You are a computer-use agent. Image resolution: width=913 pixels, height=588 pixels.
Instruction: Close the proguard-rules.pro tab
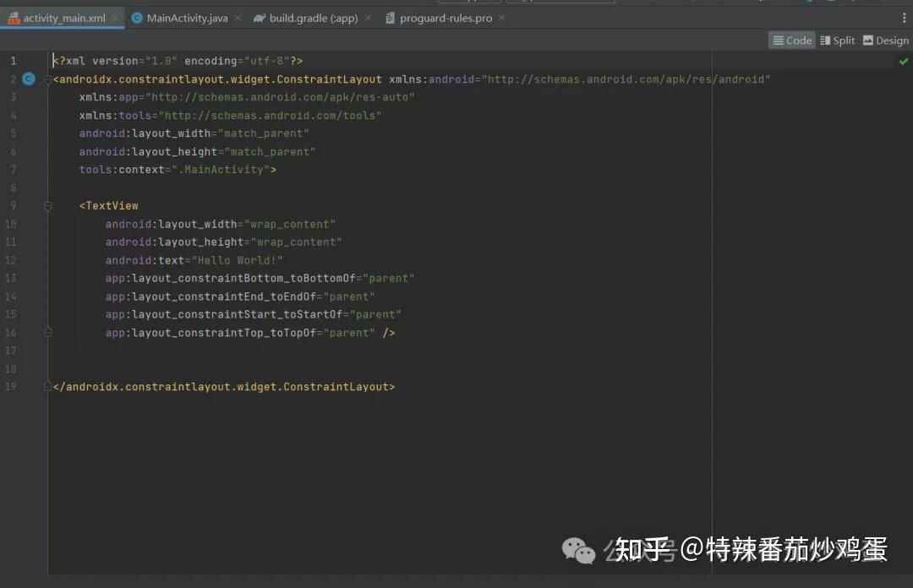pos(501,17)
